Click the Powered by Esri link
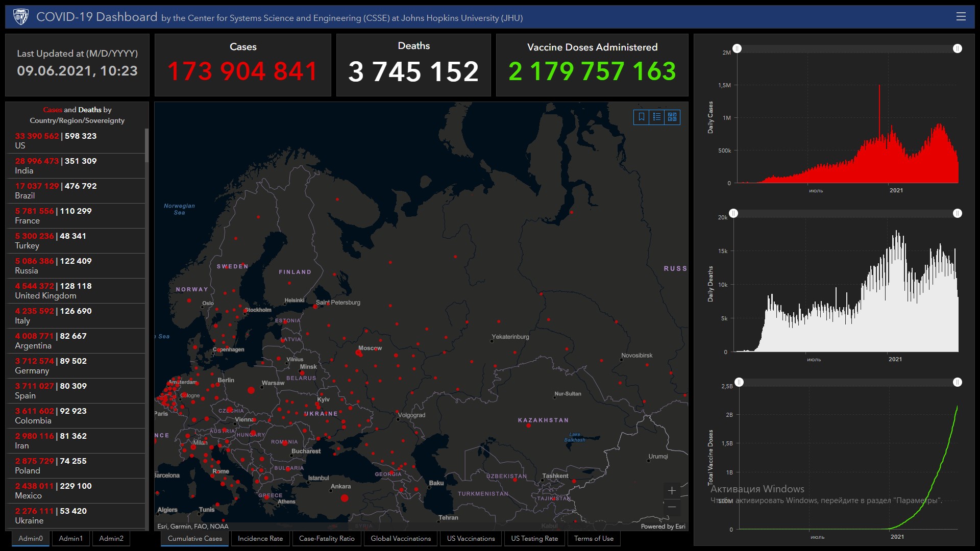This screenshot has height=551, width=980. coord(663,526)
